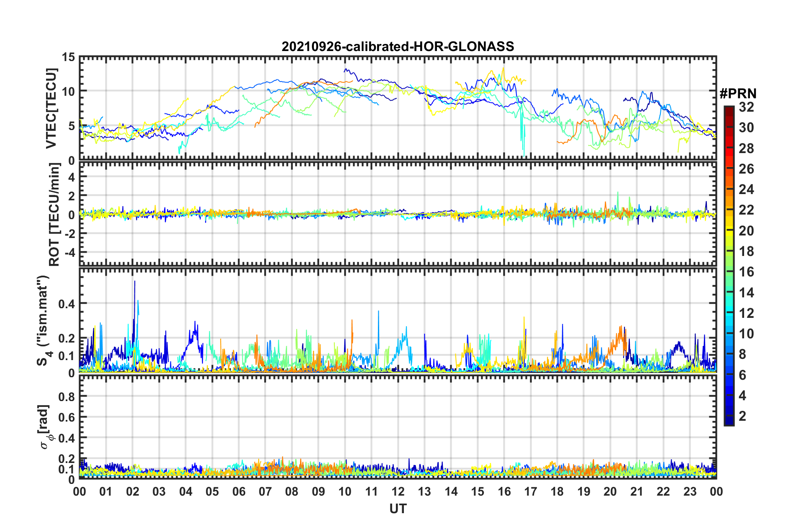This screenshot has height=532, width=796.
Task: Click the sigma-phi [rad] axis label
Action: [x=45, y=427]
